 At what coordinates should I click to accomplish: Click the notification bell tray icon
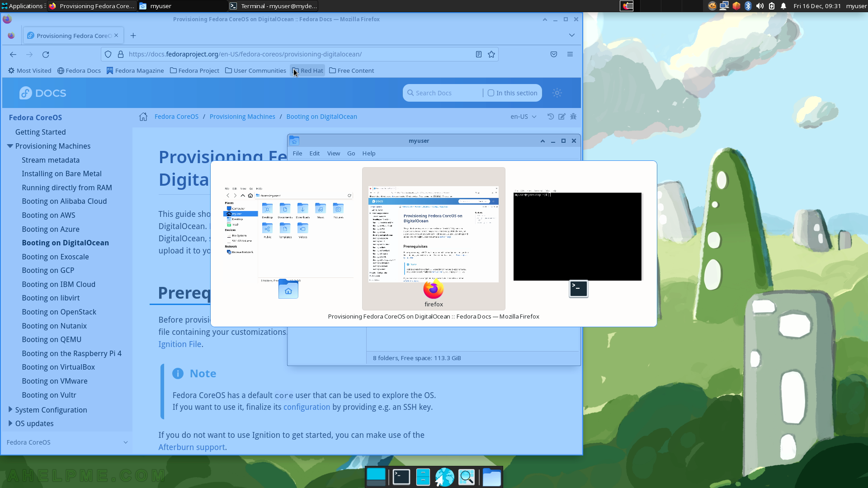(783, 6)
